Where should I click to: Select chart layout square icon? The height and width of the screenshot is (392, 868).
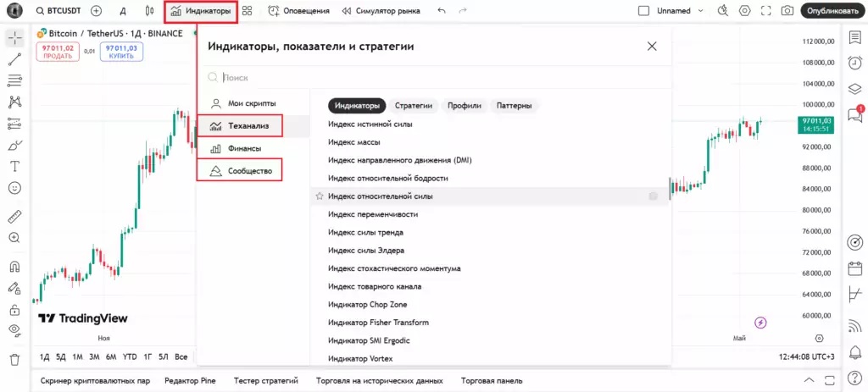[x=643, y=10]
